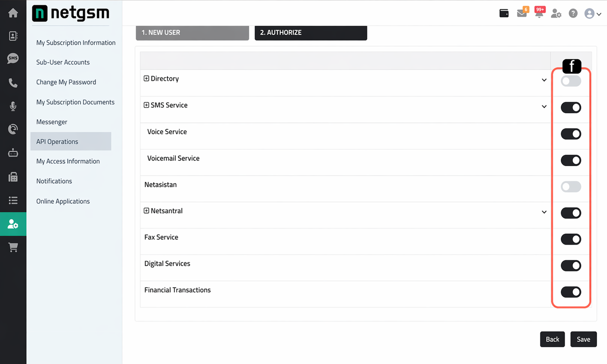Click the help question mark icon
Image resolution: width=607 pixels, height=364 pixels.
click(573, 13)
